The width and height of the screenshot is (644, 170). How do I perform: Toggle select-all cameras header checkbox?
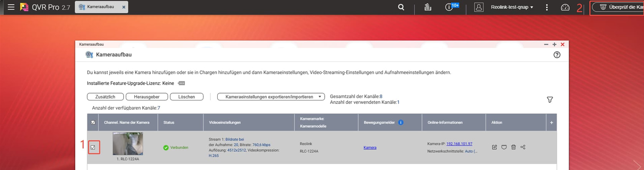tap(93, 122)
